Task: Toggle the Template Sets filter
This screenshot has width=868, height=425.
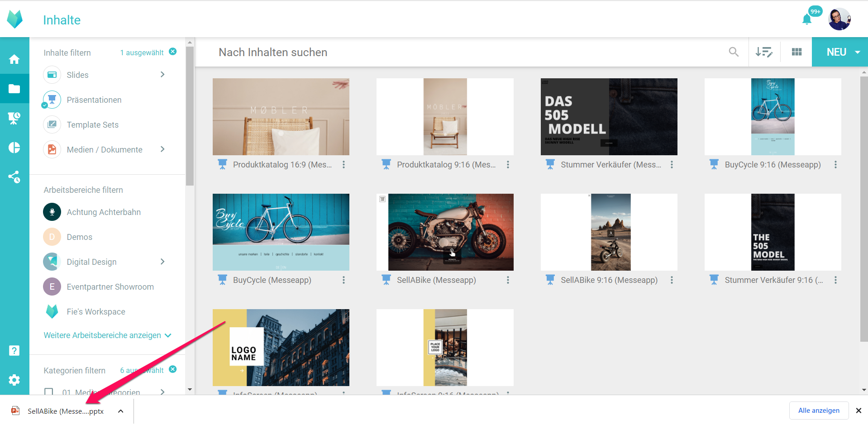Action: click(81, 125)
